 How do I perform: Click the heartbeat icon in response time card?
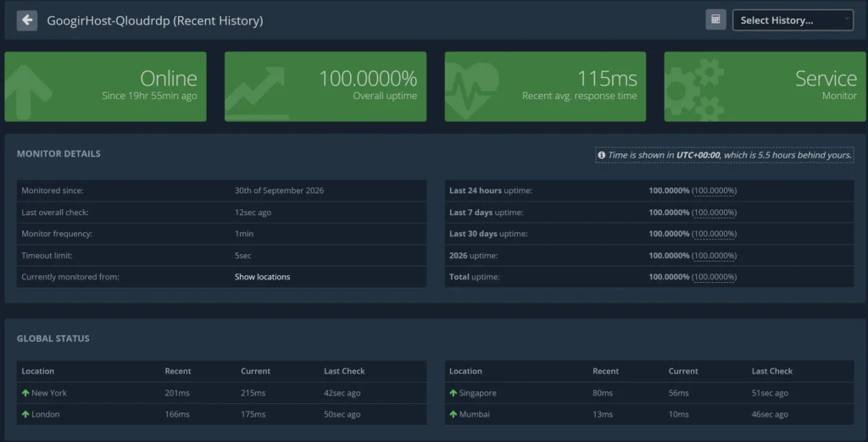[x=471, y=90]
